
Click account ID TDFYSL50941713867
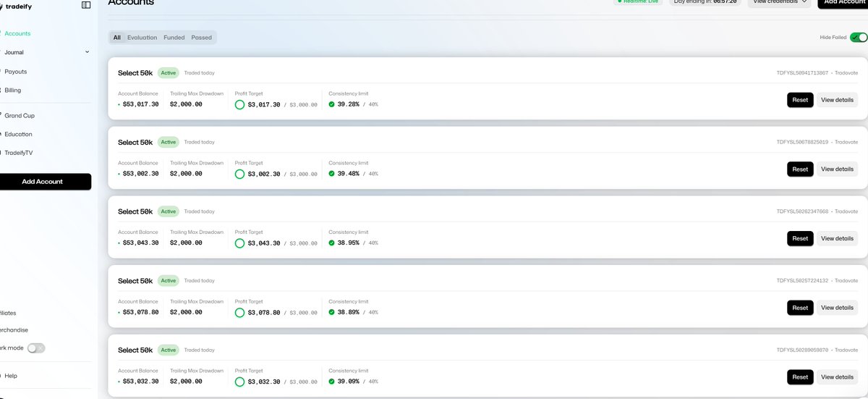coord(802,73)
